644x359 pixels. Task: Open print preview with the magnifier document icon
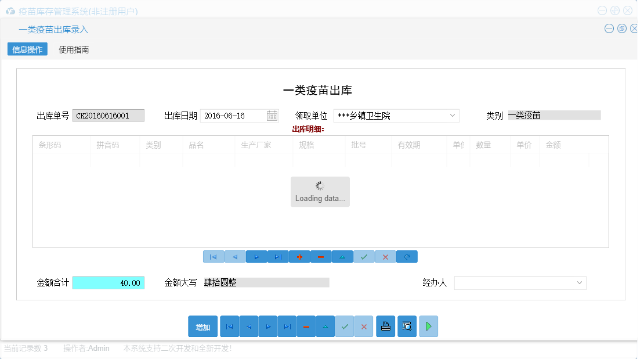click(407, 326)
